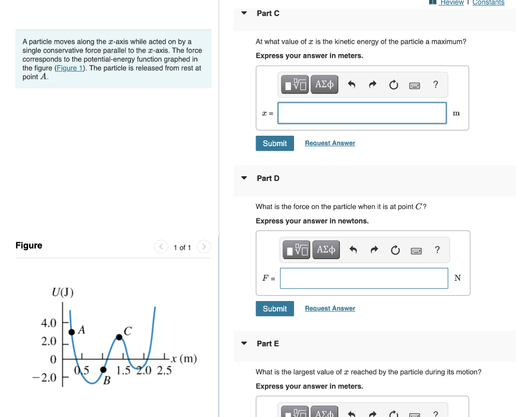The height and width of the screenshot is (417, 532).
Task: Open the math templates palette in Part C
Action: [294, 84]
